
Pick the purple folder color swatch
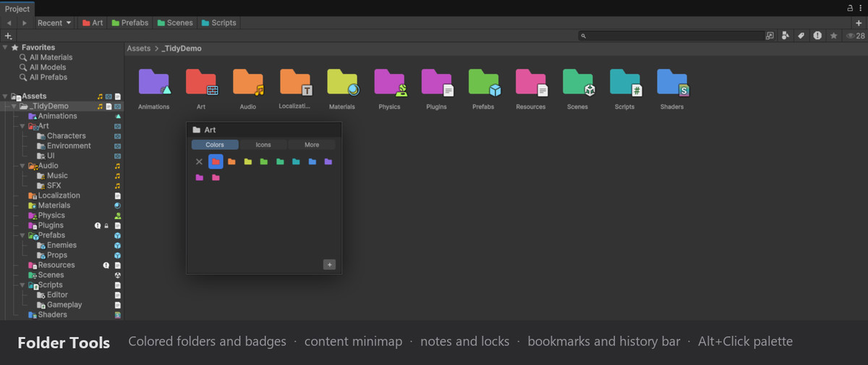point(328,161)
